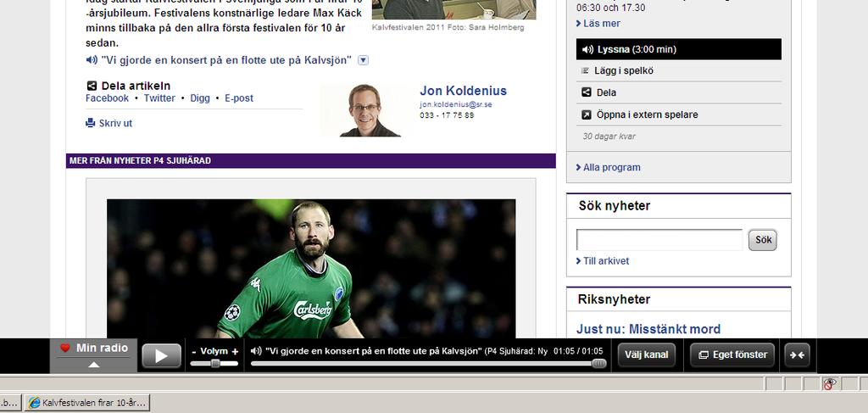Image resolution: width=868 pixels, height=413 pixels.
Task: Click the print icon next to Skriv ut
Action: pos(90,123)
